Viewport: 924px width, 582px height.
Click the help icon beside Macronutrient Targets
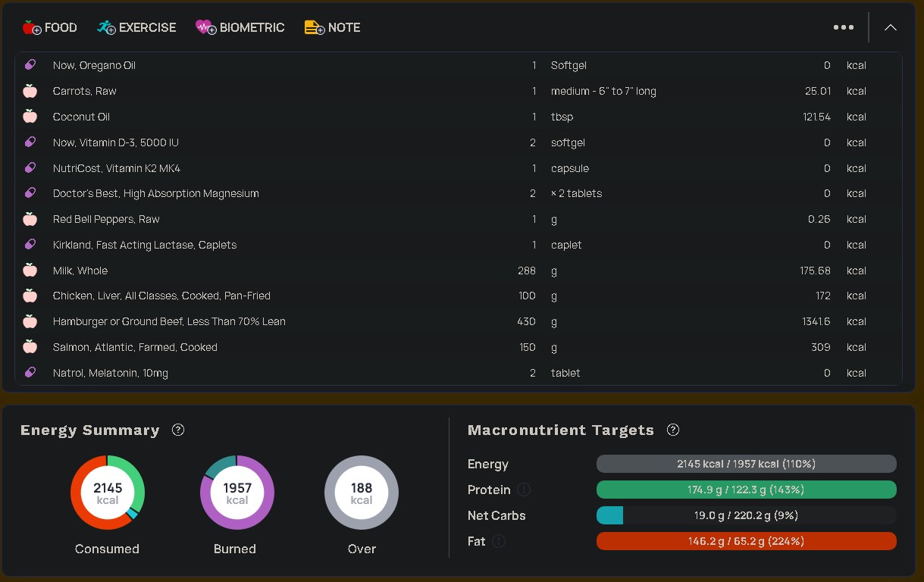pyautogui.click(x=672, y=430)
